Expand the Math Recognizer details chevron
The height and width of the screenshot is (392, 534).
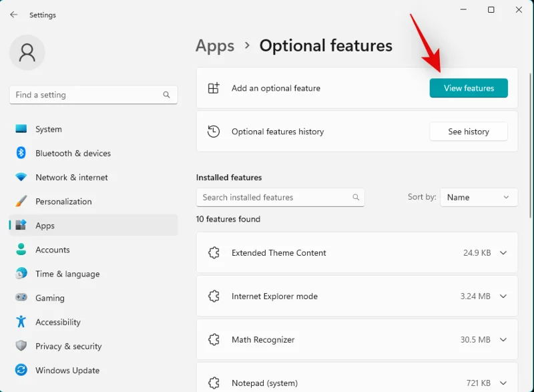[503, 340]
